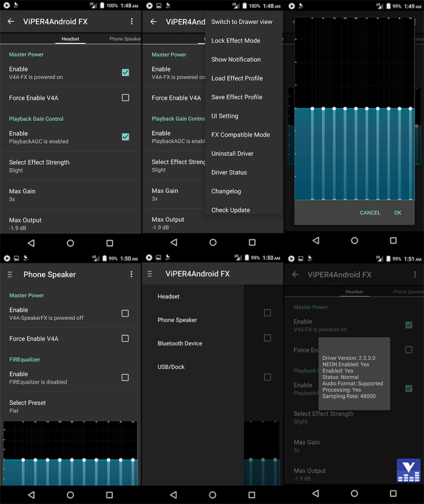The height and width of the screenshot is (504, 424).
Task: Open dimmed Max Gain in Driver Status screen
Action: coord(354,445)
